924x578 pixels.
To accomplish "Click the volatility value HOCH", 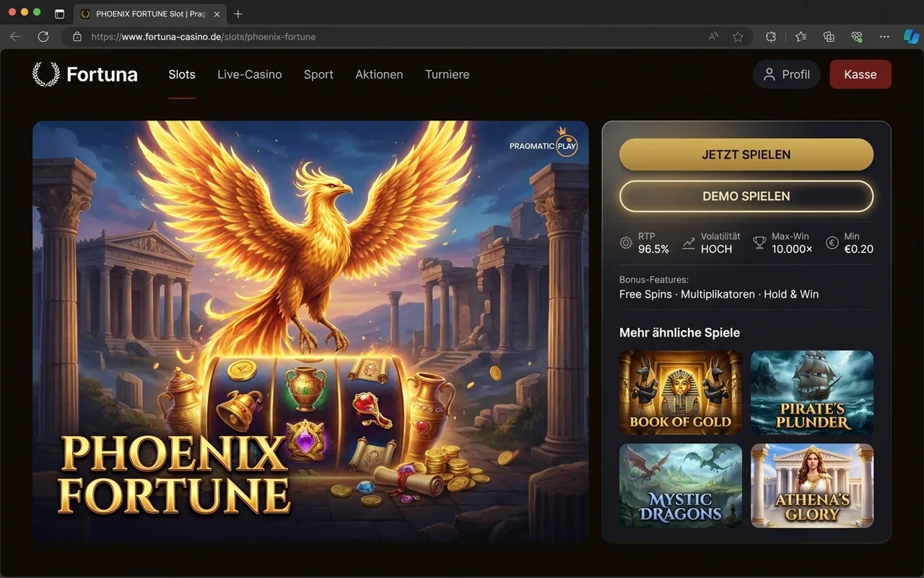I will [x=716, y=249].
